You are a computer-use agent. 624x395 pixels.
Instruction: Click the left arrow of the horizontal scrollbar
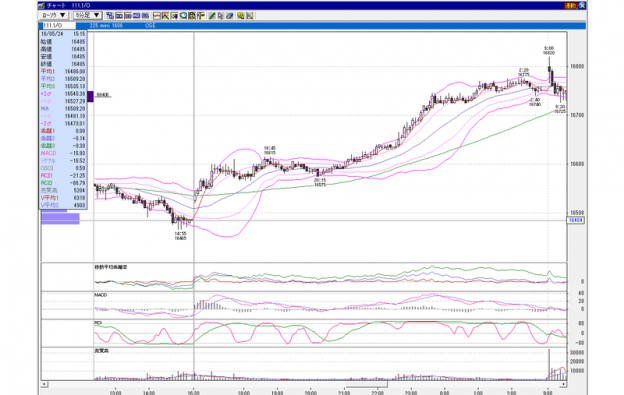(45, 384)
